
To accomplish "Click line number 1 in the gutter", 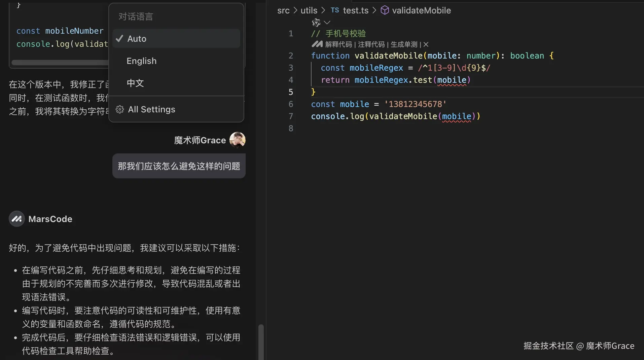I will [x=291, y=34].
